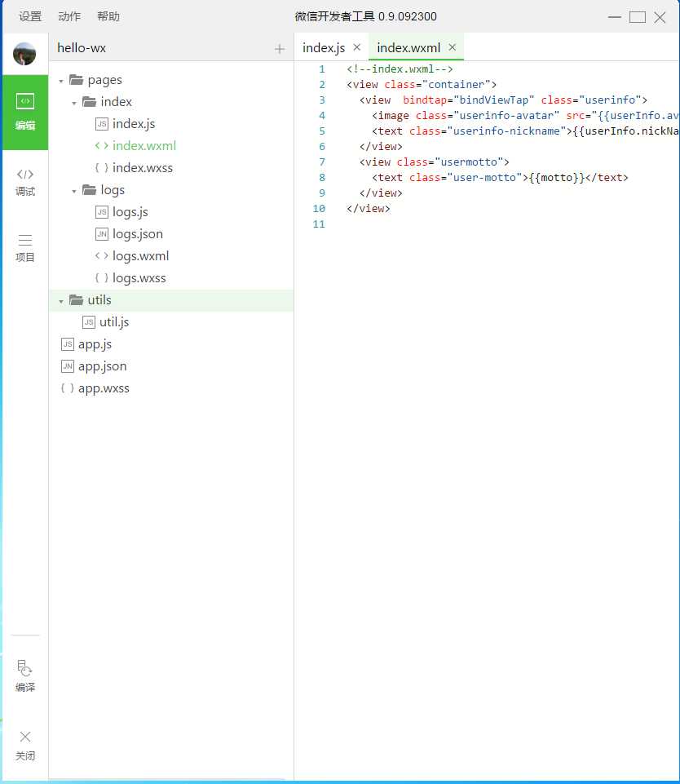
Task: Maximize the developer tools window
Action: (x=637, y=17)
